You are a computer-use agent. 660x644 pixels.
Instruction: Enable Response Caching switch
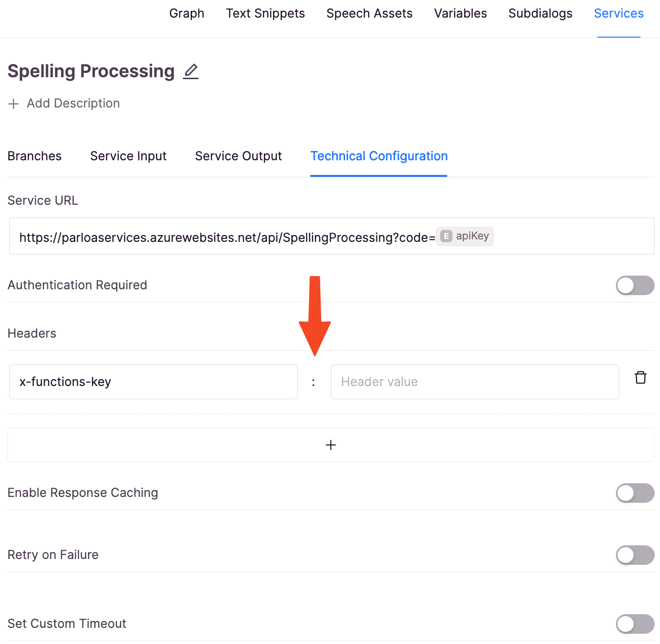[635, 493]
